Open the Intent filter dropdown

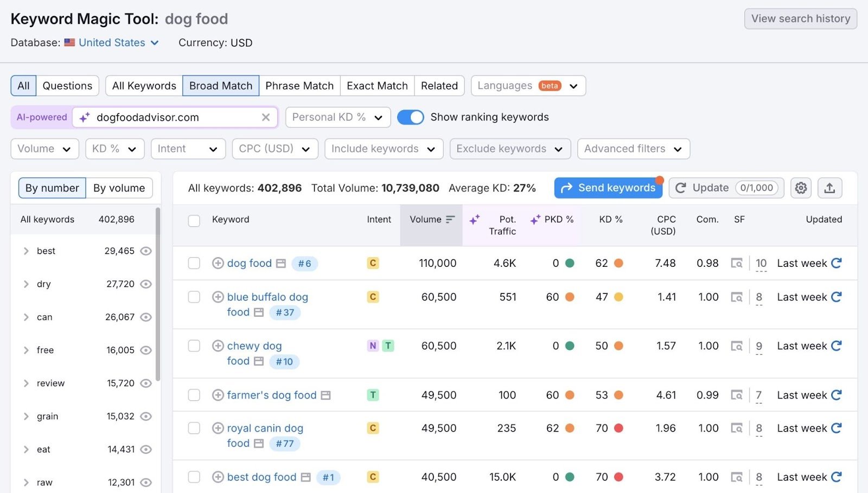[x=188, y=149]
